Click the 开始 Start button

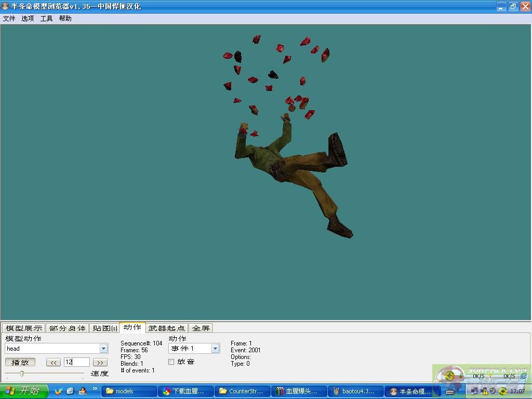(24, 391)
